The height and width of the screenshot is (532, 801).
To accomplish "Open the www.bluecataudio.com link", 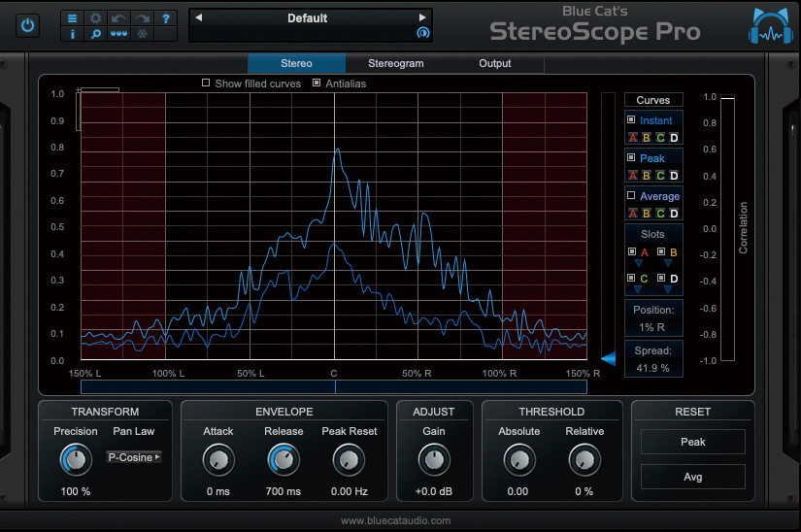I will (395, 520).
